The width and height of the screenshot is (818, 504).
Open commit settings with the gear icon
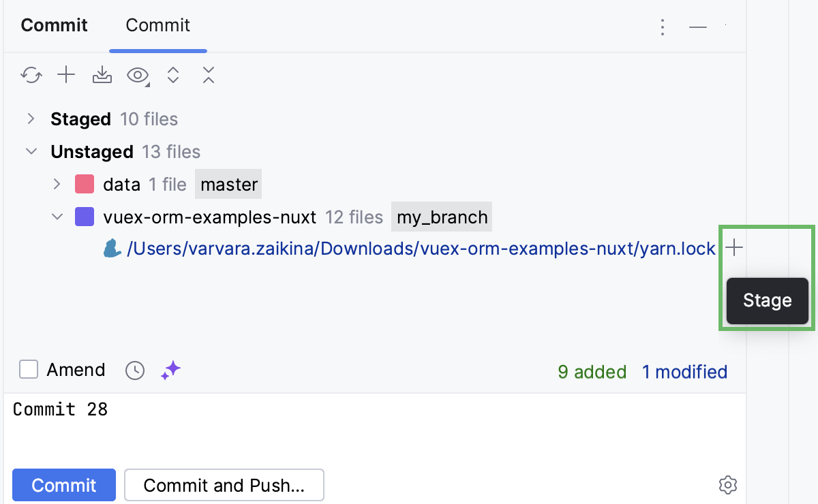coord(727,485)
